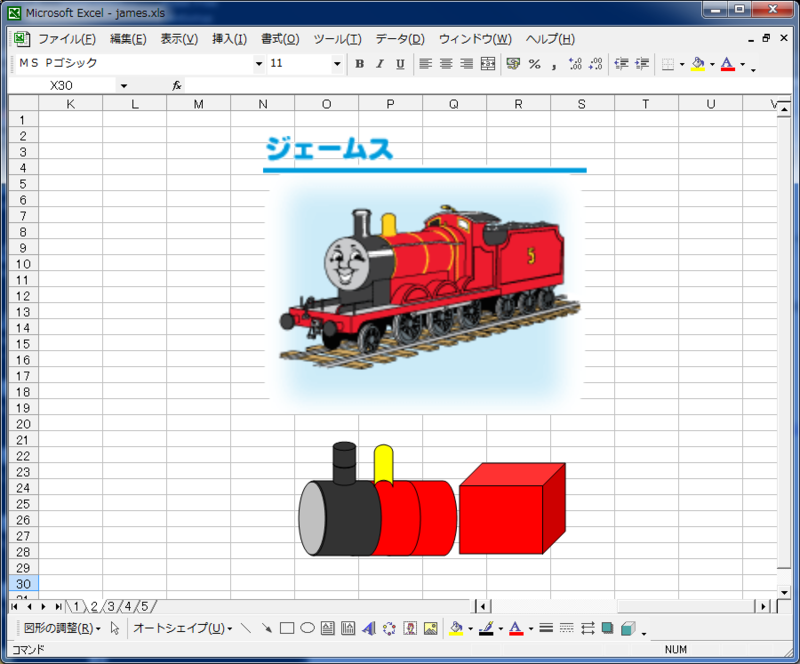Apply percent style format

click(x=534, y=64)
